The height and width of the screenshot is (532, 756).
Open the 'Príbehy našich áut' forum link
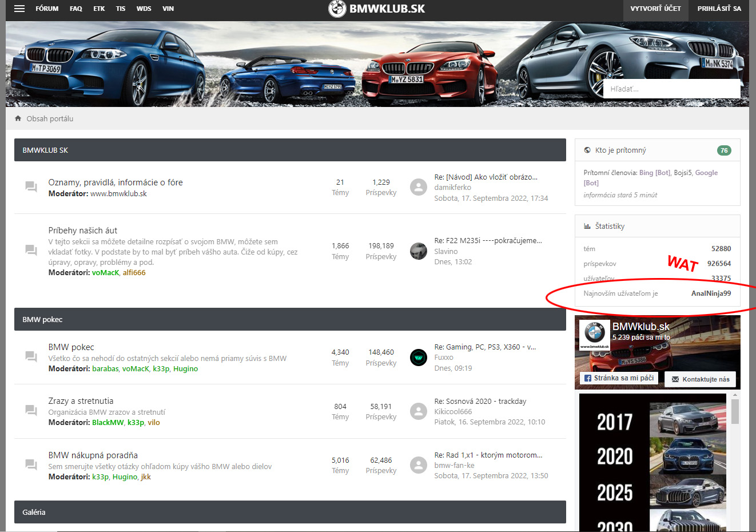click(x=83, y=231)
